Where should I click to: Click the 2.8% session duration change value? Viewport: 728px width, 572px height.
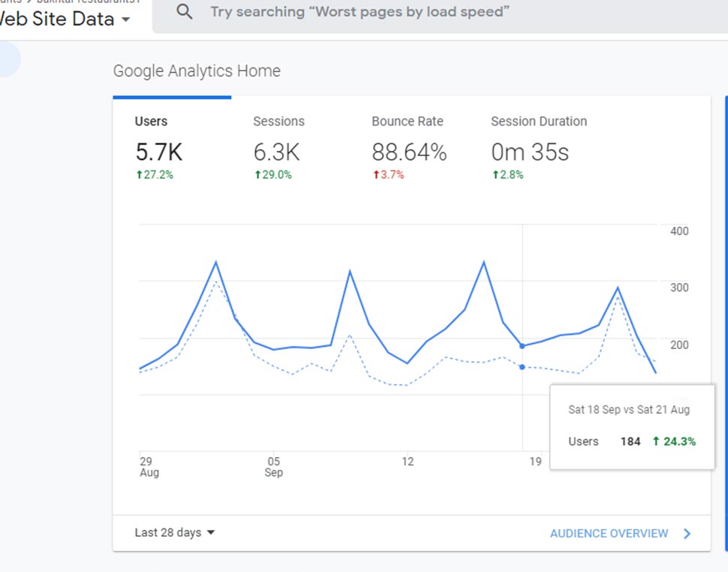pyautogui.click(x=507, y=175)
